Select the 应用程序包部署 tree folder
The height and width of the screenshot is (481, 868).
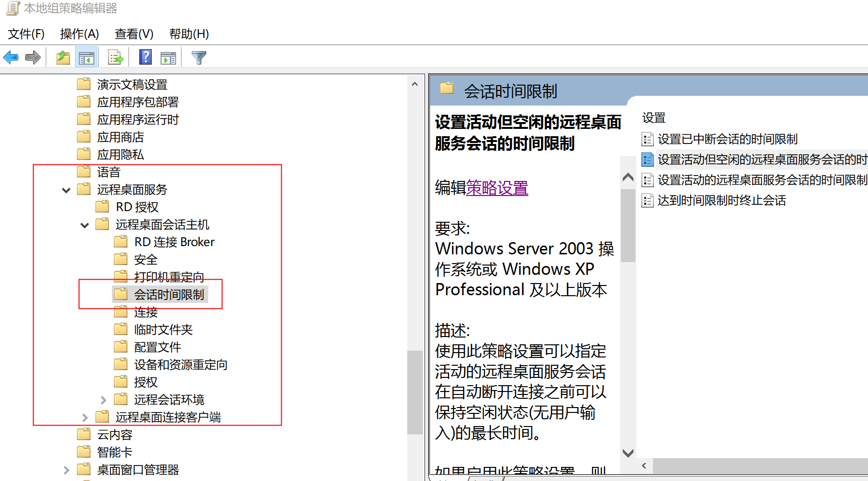(x=138, y=102)
